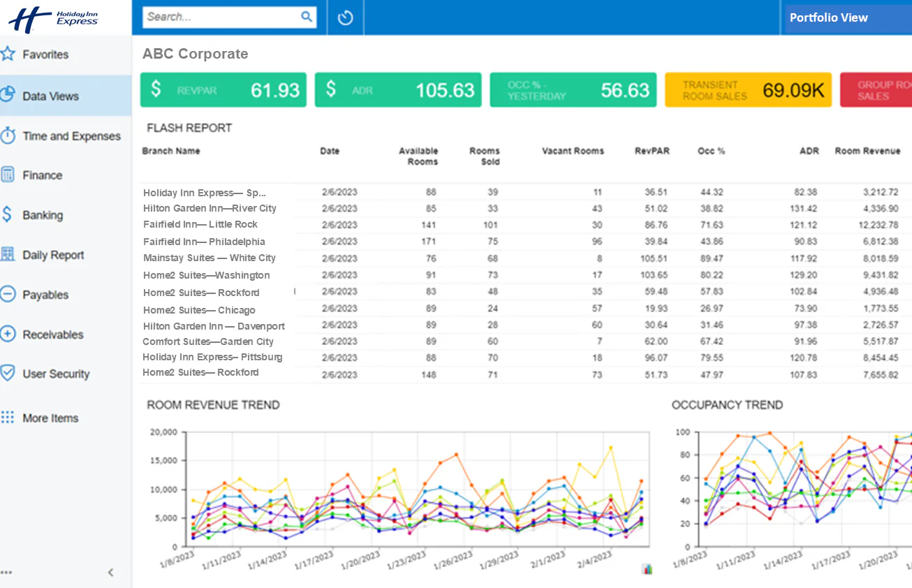Open Favorites in the sidebar

point(66,54)
